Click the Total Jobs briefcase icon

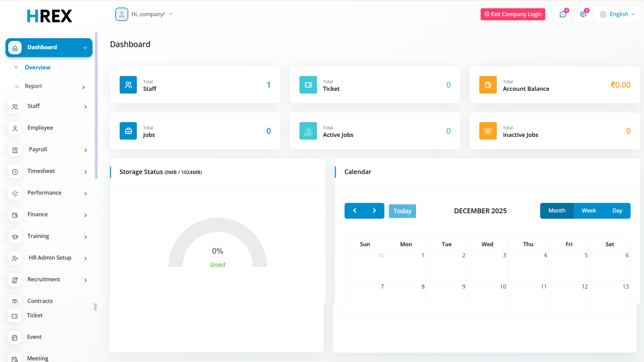coord(128,131)
